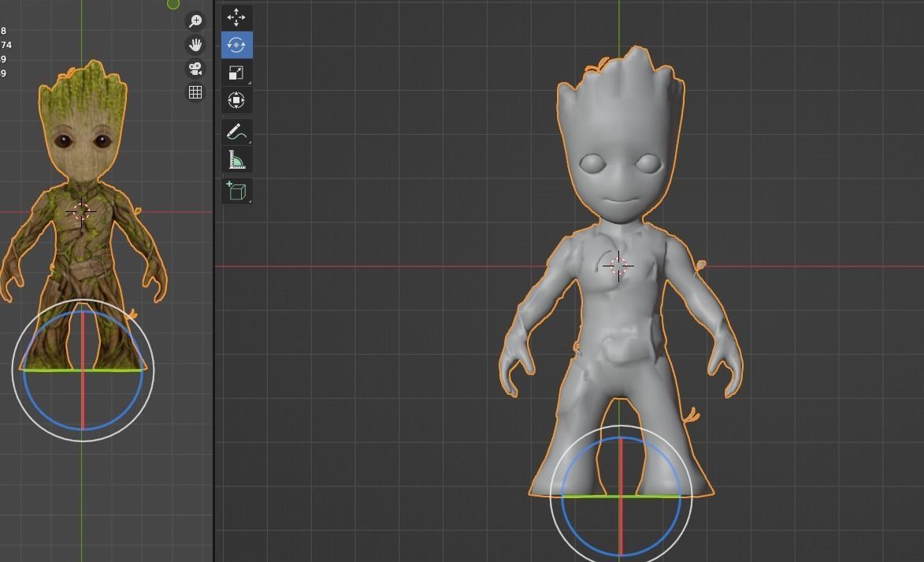Select the Measure tool
The width and height of the screenshot is (924, 562).
click(x=236, y=160)
